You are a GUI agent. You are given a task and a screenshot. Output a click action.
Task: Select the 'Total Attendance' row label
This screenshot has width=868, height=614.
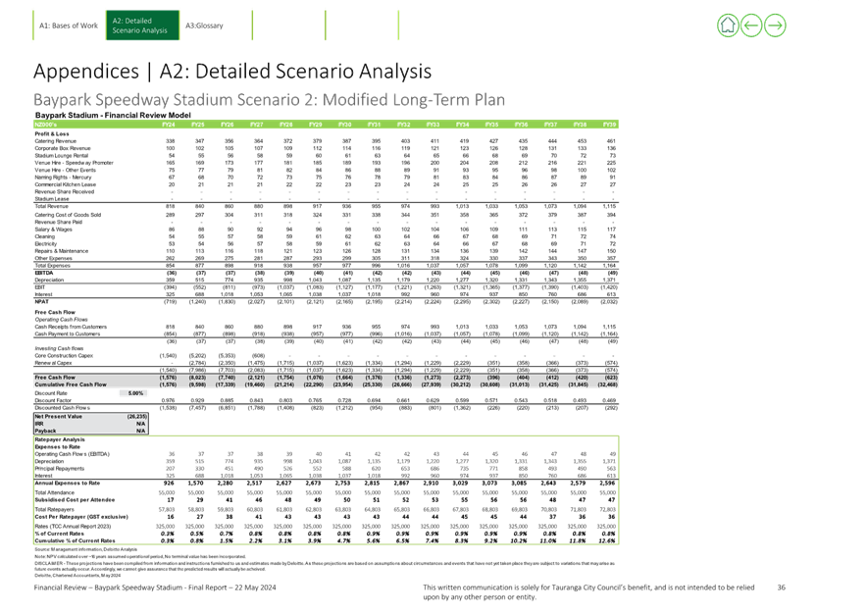pos(54,492)
